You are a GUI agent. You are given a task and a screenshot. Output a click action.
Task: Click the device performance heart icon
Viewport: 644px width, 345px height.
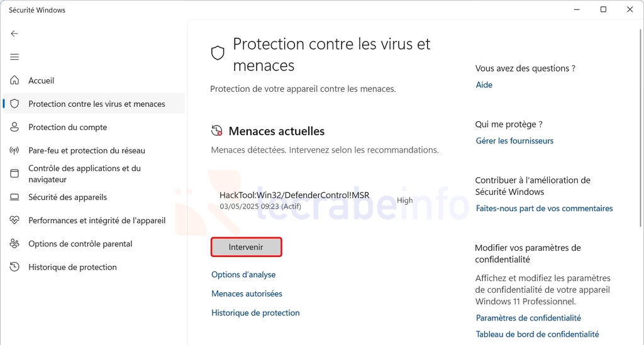pyautogui.click(x=14, y=221)
